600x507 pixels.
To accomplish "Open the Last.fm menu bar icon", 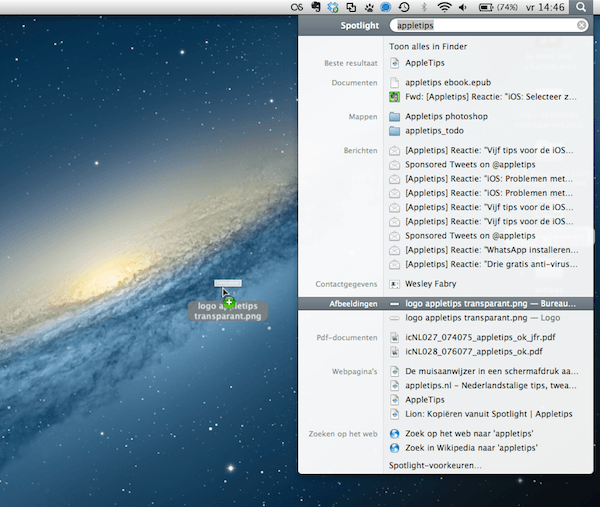I will 297,7.
